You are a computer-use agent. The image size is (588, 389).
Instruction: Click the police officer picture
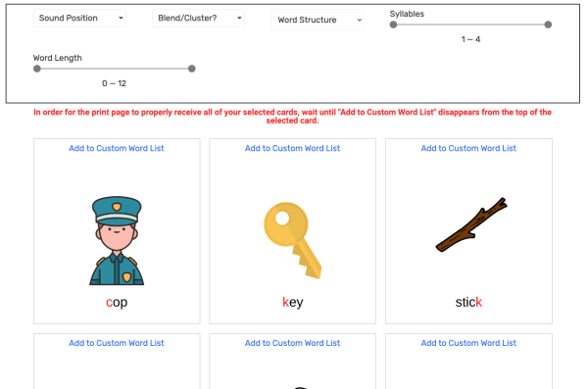pyautogui.click(x=117, y=240)
